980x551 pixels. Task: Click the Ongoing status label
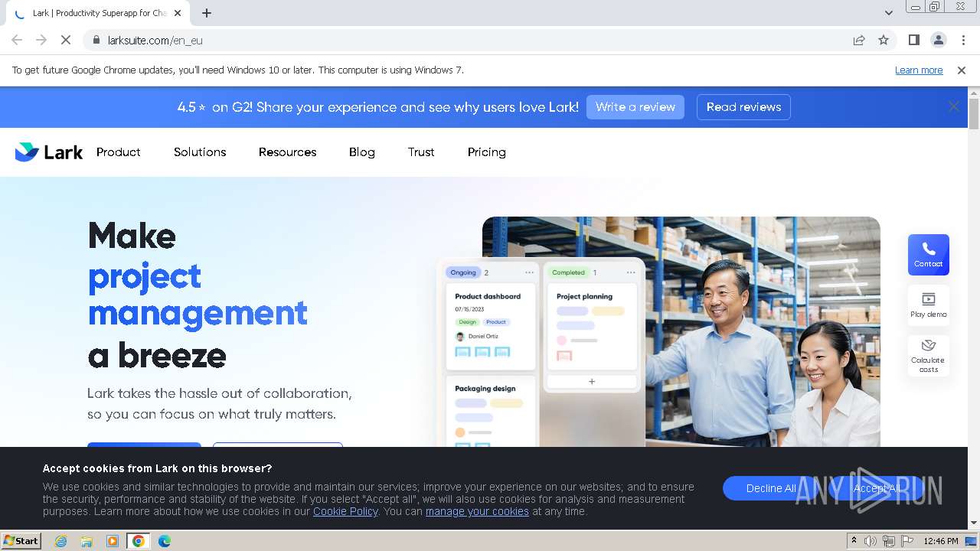click(463, 272)
